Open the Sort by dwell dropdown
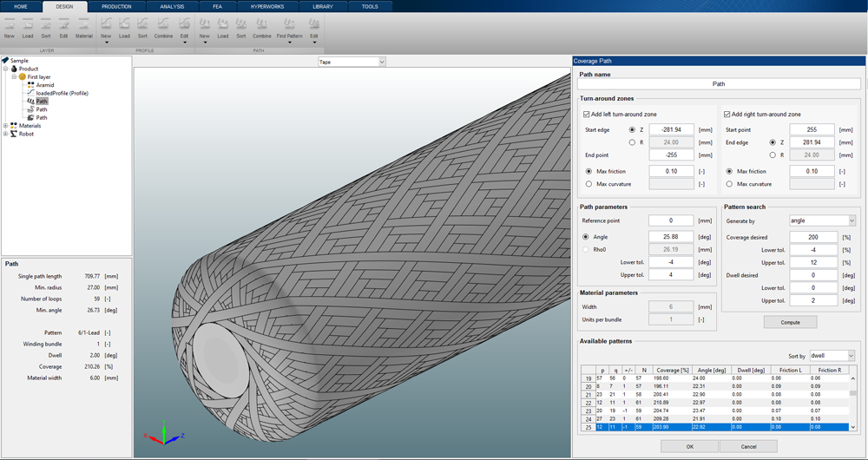This screenshot has width=868, height=460. (x=832, y=356)
